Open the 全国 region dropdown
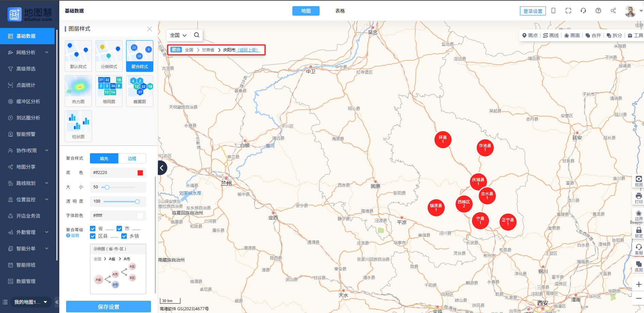The image size is (644, 313). pos(178,35)
